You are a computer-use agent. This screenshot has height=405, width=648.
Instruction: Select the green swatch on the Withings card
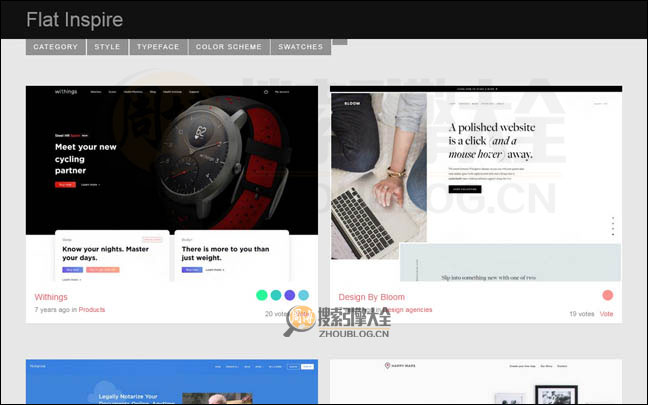click(x=262, y=295)
